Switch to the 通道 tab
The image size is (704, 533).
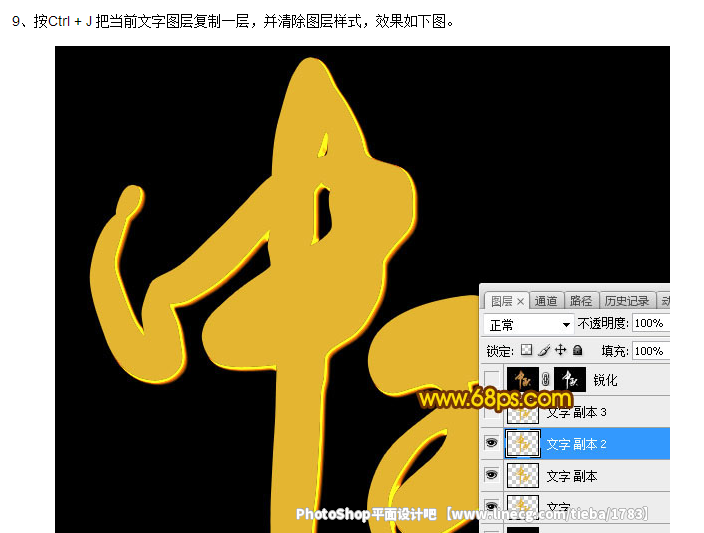pyautogui.click(x=545, y=300)
